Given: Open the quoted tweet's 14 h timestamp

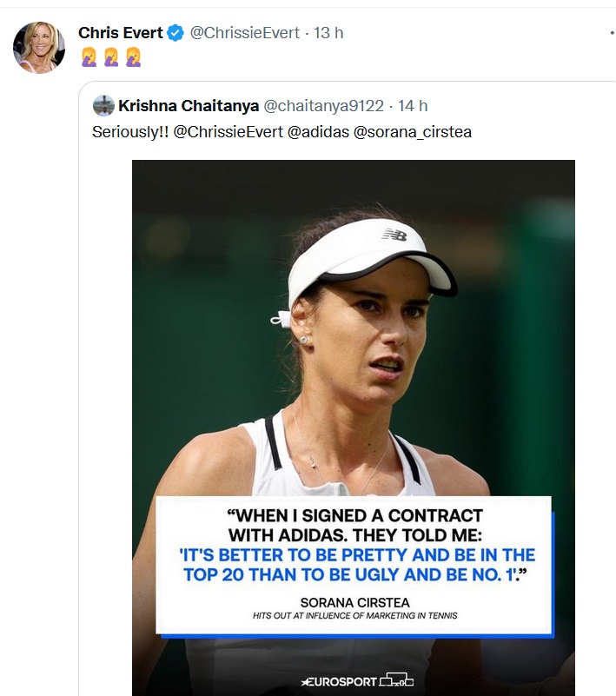Looking at the screenshot, I should coord(413,106).
